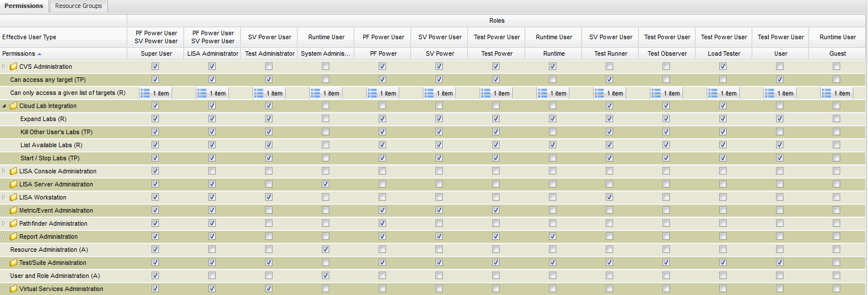Screen dimensions: 868x295
Task: Click the CVS Administration folder icon
Action: 13,67
